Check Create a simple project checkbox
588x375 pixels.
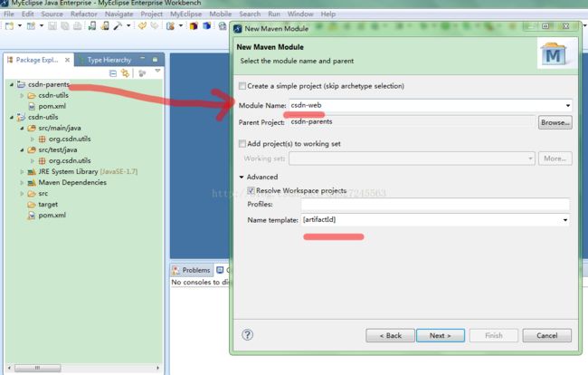coord(242,86)
